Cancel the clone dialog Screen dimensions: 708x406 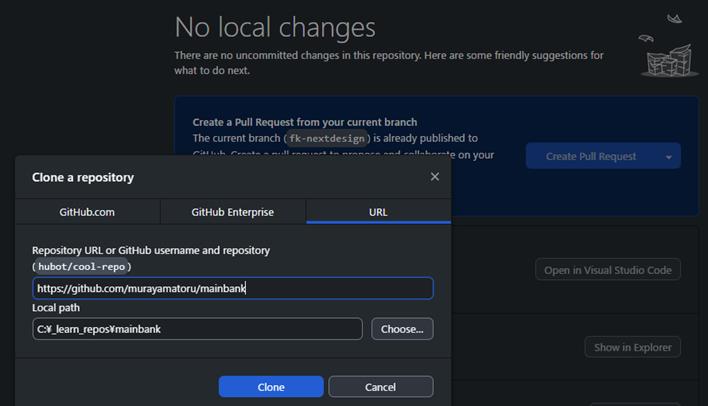pyautogui.click(x=381, y=387)
